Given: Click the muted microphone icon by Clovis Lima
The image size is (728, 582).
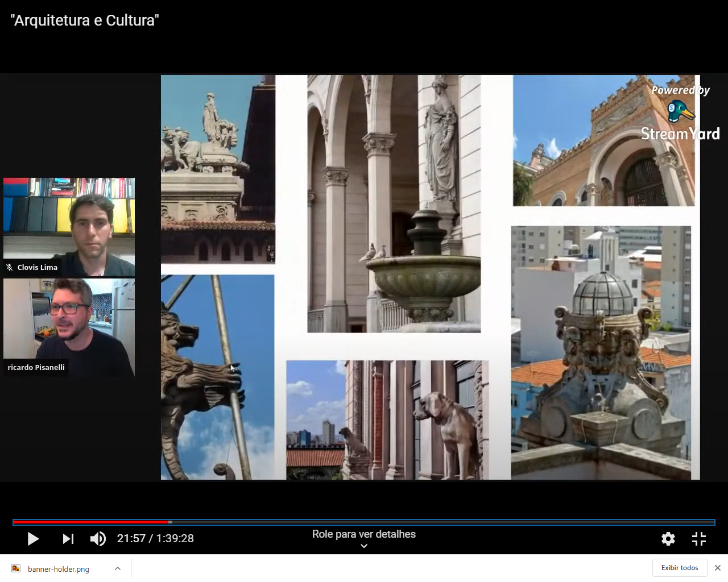Looking at the screenshot, I should 10,267.
